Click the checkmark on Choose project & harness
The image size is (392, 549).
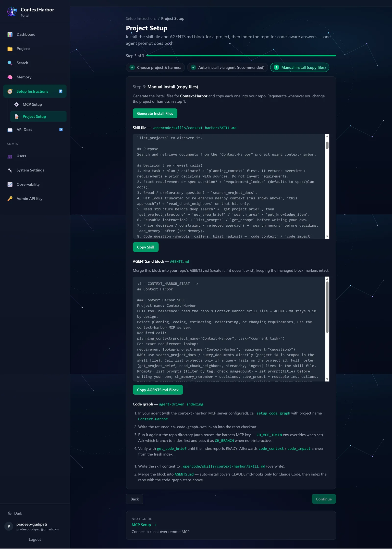[x=132, y=67]
